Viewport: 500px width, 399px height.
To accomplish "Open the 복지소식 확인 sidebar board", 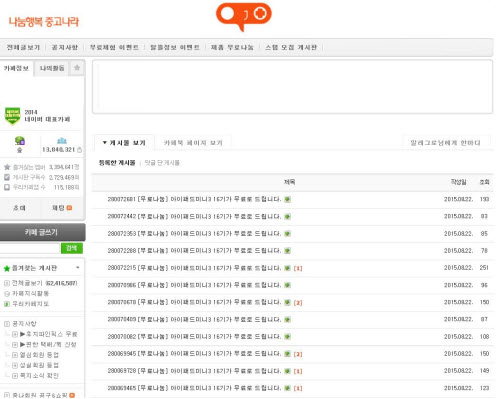I will coord(39,376).
